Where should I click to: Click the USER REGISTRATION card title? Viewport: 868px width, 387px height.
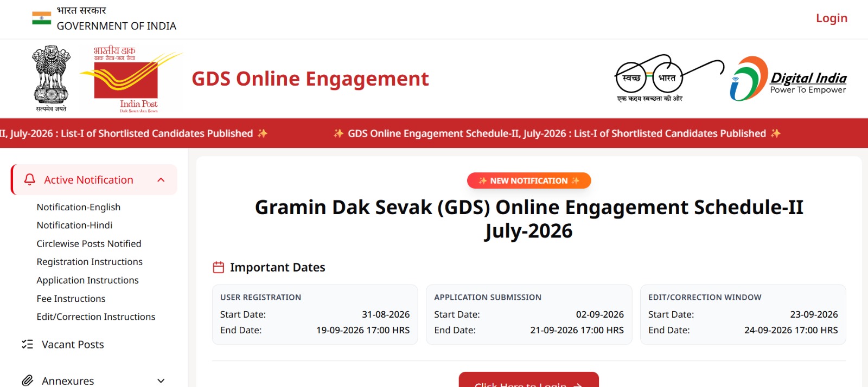coord(260,297)
